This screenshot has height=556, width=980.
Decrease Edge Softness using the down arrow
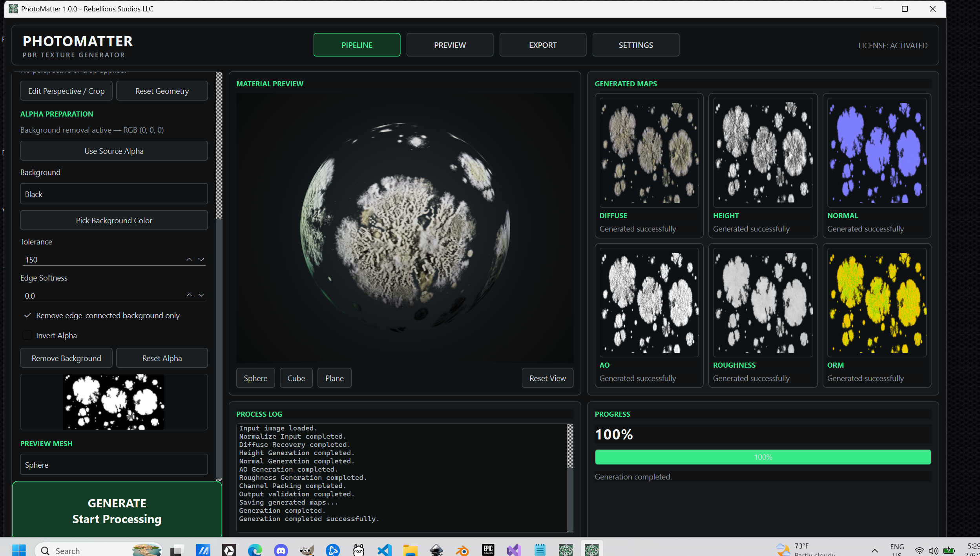click(201, 295)
